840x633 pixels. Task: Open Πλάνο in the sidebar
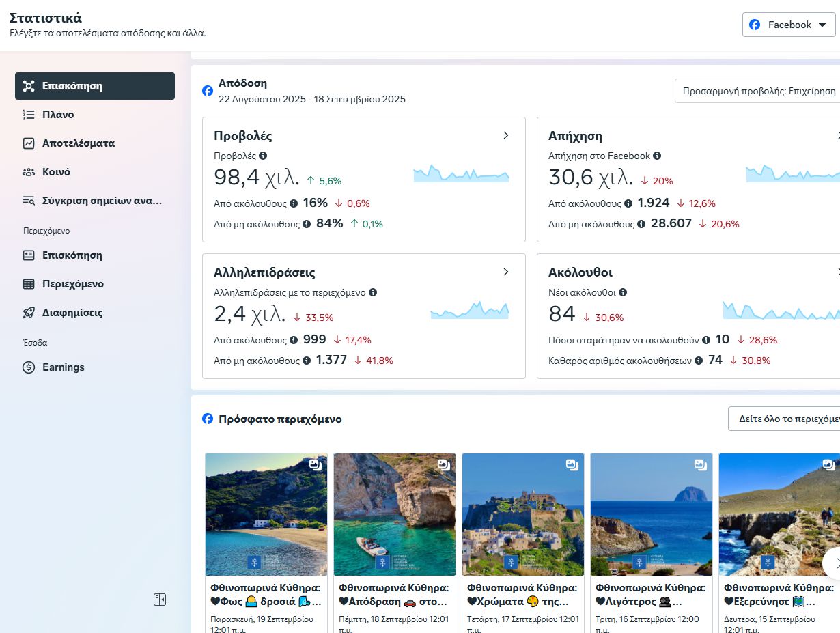tap(95, 115)
